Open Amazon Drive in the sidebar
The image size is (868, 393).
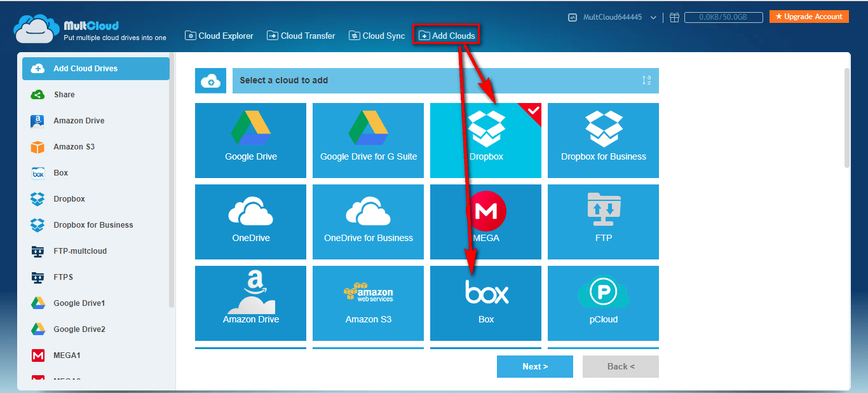pyautogui.click(x=96, y=121)
